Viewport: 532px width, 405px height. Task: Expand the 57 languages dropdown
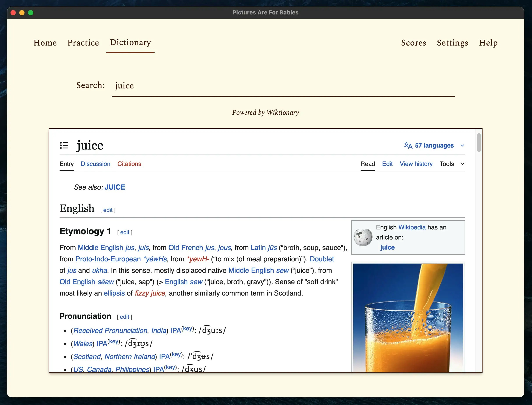462,145
